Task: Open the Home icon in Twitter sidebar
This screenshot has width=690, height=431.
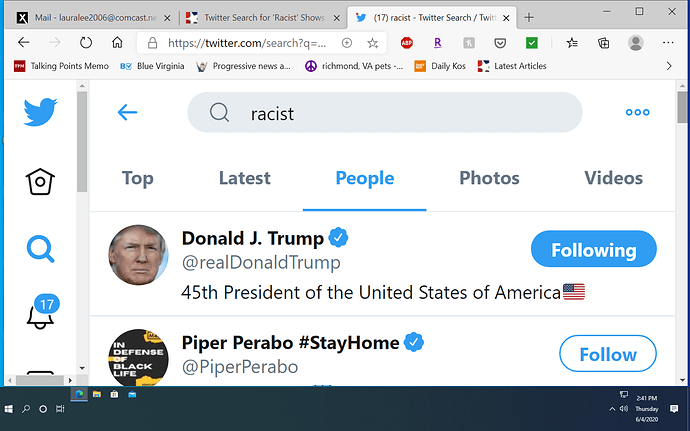Action: point(40,181)
